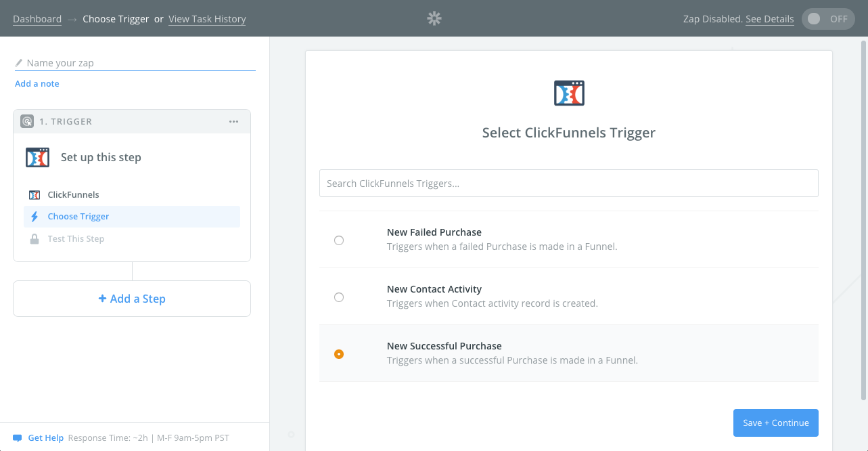868x451 pixels.
Task: Click the ClickFunnels logo beside Set up this step
Action: coord(38,157)
